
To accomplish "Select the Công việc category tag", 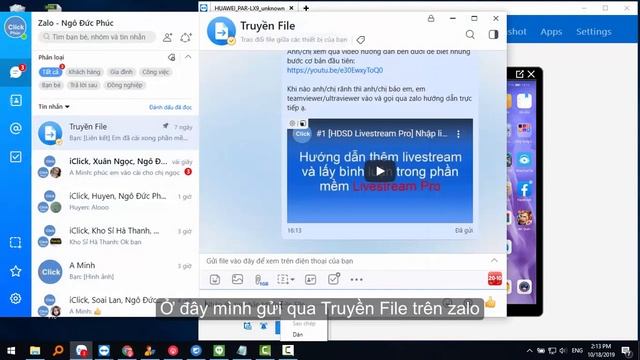I will tap(156, 72).
